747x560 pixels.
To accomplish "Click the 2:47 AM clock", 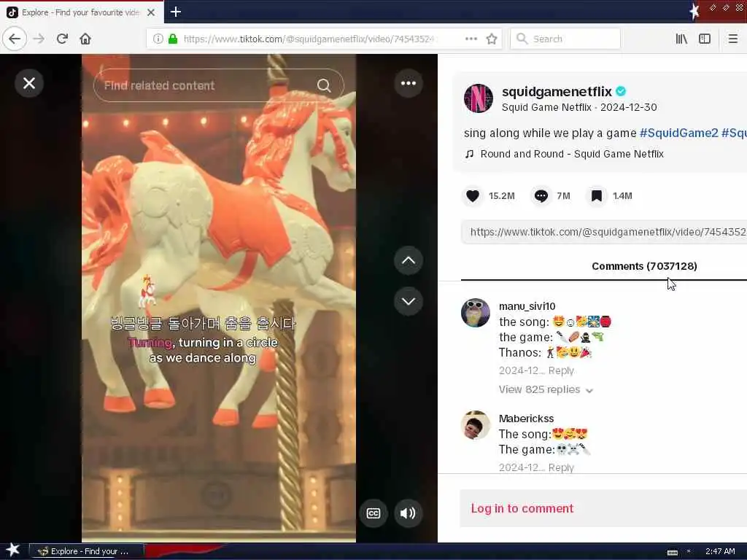I will coord(720,551).
